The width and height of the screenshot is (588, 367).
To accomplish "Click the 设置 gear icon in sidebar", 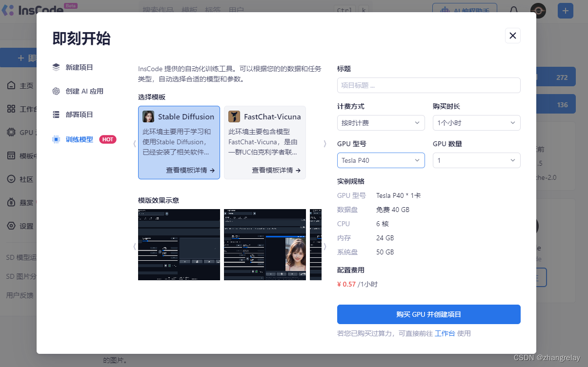I will pyautogui.click(x=11, y=226).
